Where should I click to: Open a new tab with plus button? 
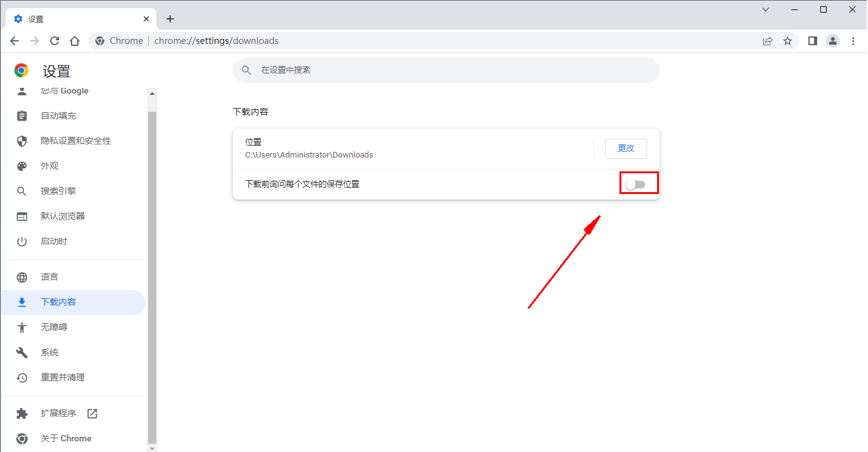(x=170, y=19)
